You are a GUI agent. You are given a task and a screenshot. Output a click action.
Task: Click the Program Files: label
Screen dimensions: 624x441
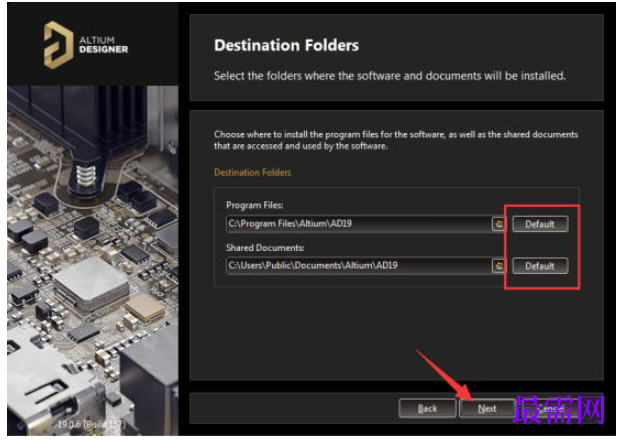(255, 205)
